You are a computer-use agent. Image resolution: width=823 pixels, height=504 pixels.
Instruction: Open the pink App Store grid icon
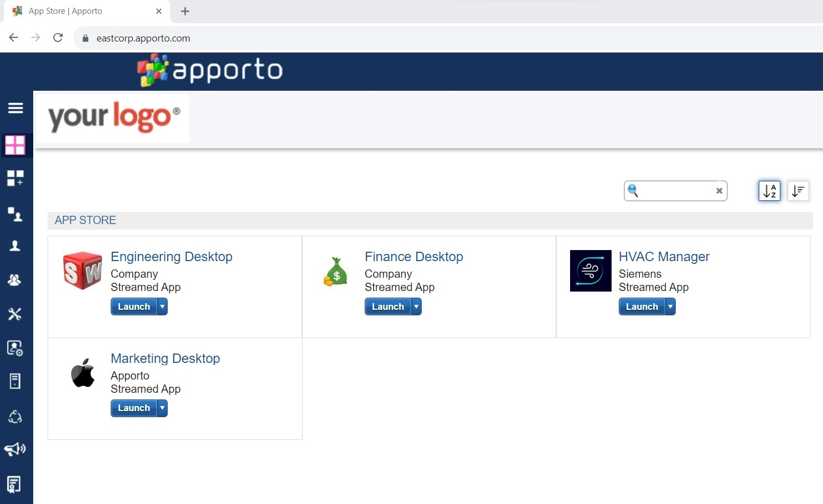pyautogui.click(x=15, y=145)
